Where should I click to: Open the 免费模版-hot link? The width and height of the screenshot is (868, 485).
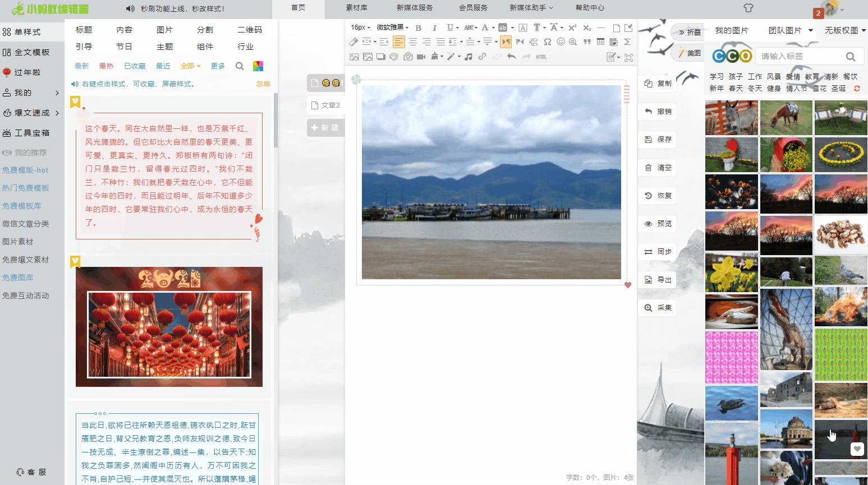coord(25,170)
